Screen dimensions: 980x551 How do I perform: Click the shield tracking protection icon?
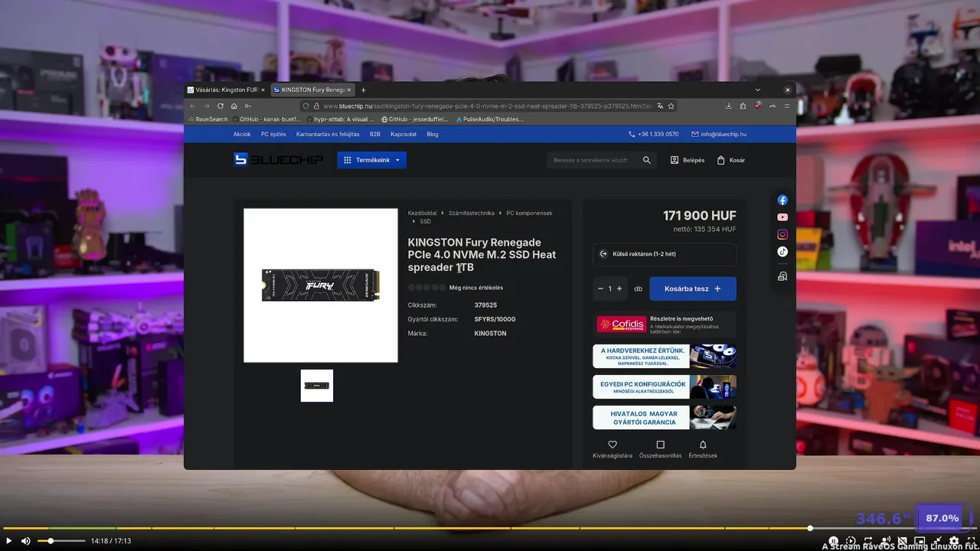click(306, 106)
